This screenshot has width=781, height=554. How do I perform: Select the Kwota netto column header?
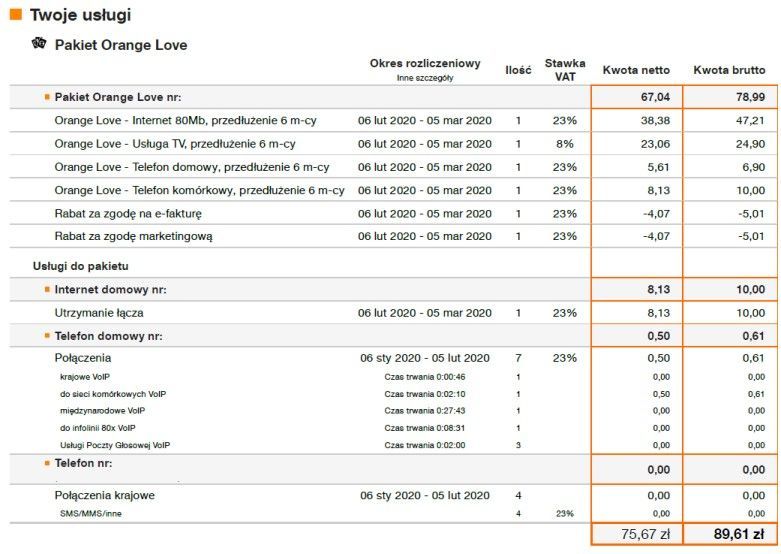tap(636, 70)
